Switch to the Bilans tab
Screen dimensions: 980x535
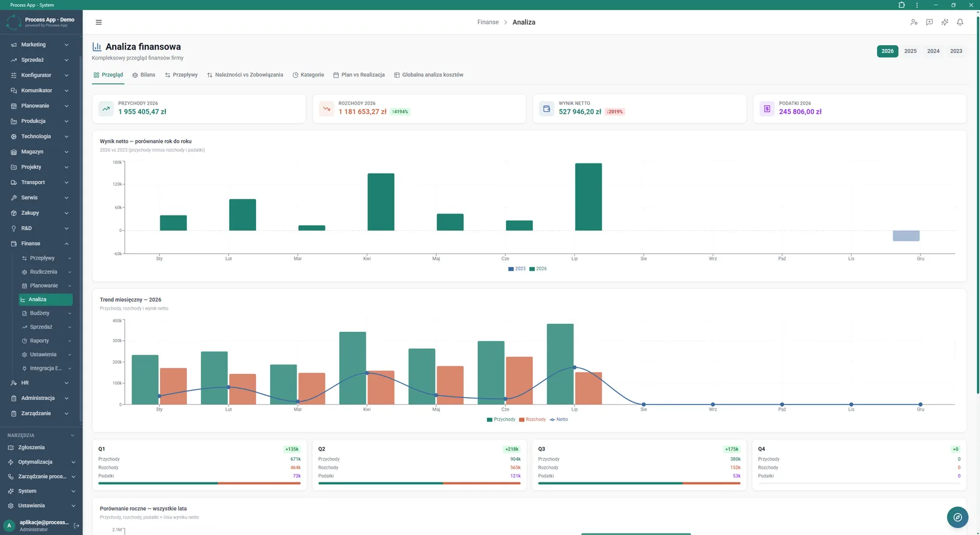[144, 75]
